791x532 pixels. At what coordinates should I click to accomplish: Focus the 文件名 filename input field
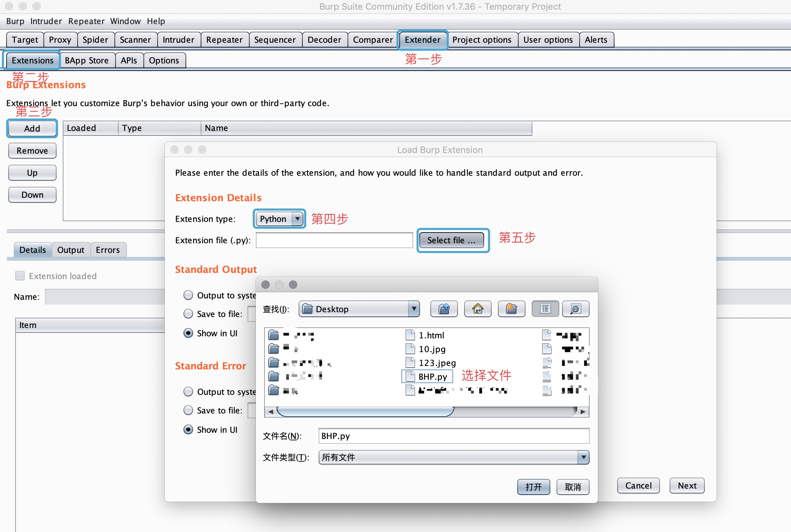click(454, 436)
